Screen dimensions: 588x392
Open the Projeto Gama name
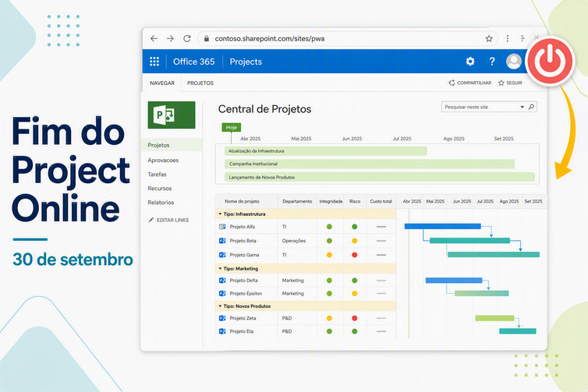coord(244,255)
